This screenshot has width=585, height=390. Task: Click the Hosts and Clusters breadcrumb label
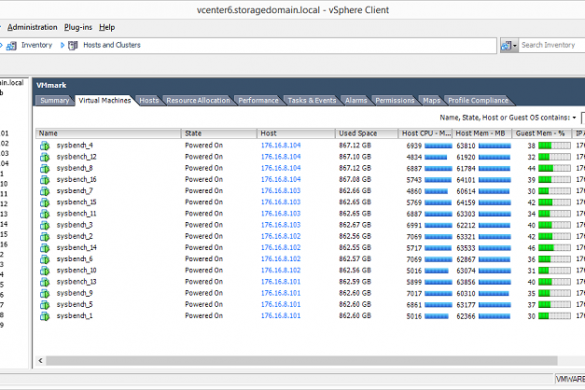coord(112,45)
